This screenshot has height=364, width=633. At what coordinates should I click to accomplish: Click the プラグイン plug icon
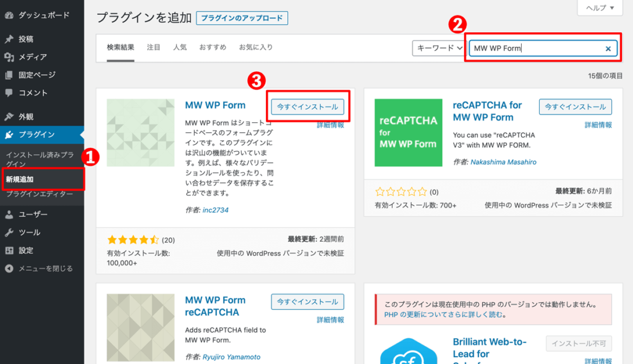9,135
